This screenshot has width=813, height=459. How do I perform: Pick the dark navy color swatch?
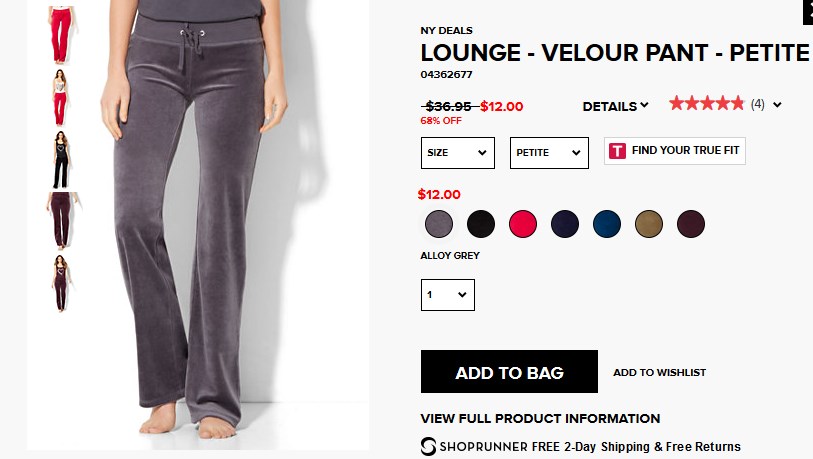click(565, 224)
